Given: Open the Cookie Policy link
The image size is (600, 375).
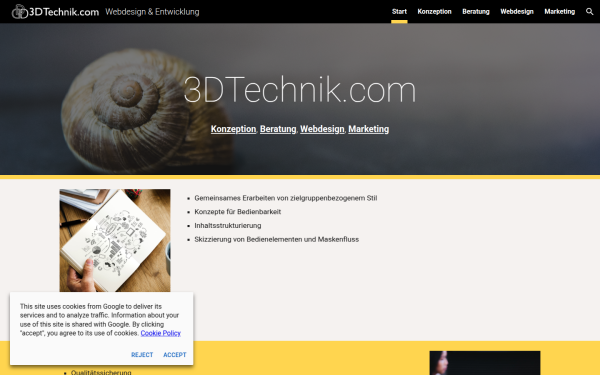Looking at the screenshot, I should (x=161, y=333).
